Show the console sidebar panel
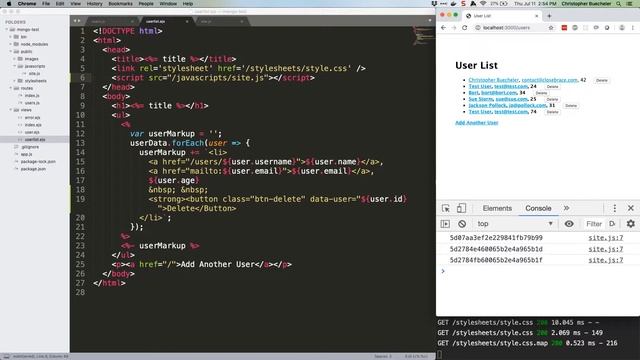640x360 pixels. pyautogui.click(x=445, y=224)
